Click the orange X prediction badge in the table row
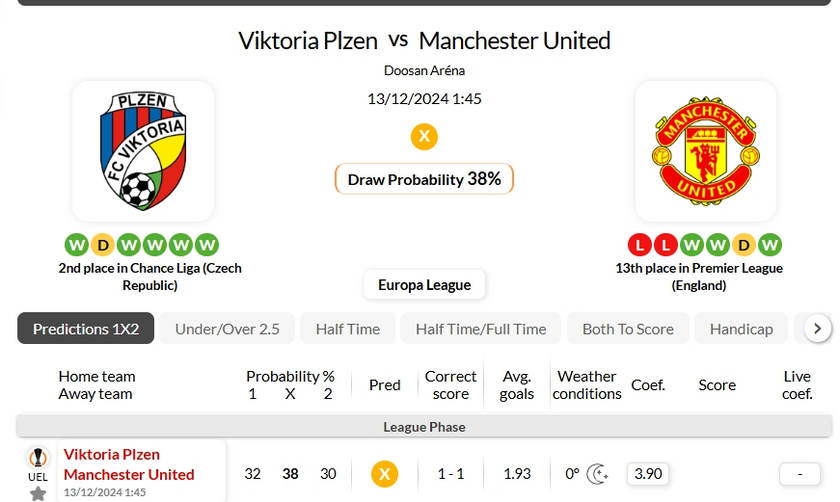840x502 pixels. (385, 474)
